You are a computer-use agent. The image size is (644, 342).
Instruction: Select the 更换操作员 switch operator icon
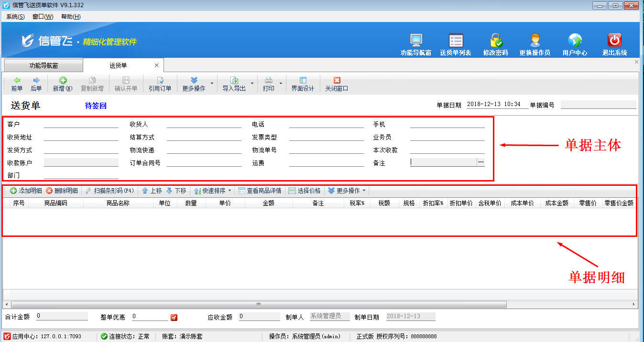pos(535,43)
